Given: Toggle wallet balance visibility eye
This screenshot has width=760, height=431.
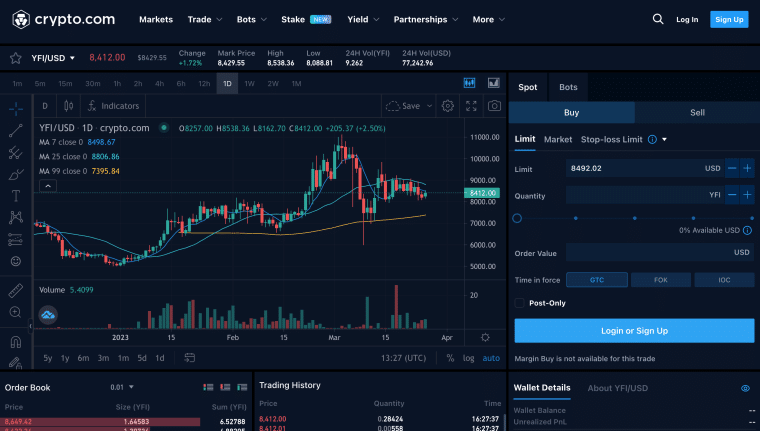Looking at the screenshot, I should (x=745, y=388).
